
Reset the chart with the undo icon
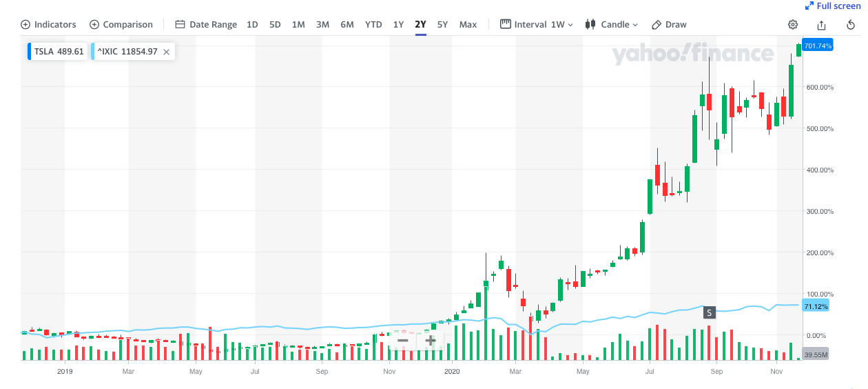(851, 25)
